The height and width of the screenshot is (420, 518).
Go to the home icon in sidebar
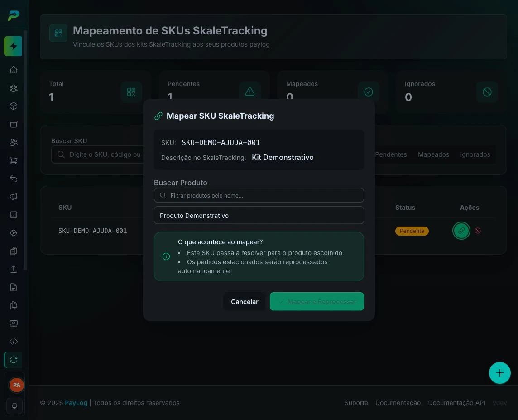(14, 70)
